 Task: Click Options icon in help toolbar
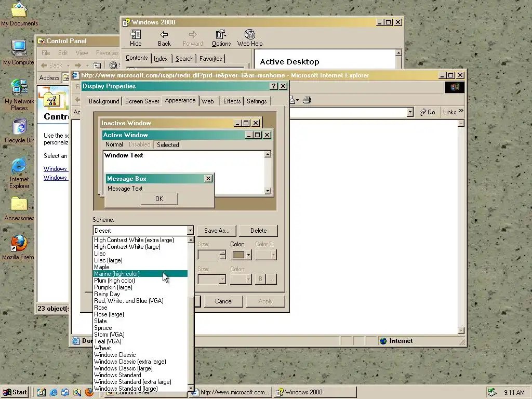221,38
